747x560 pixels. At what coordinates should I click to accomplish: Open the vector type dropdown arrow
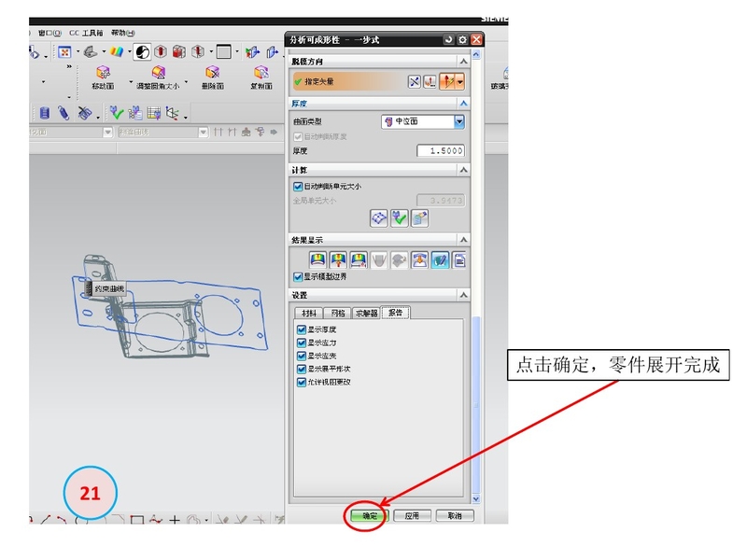tap(459, 82)
